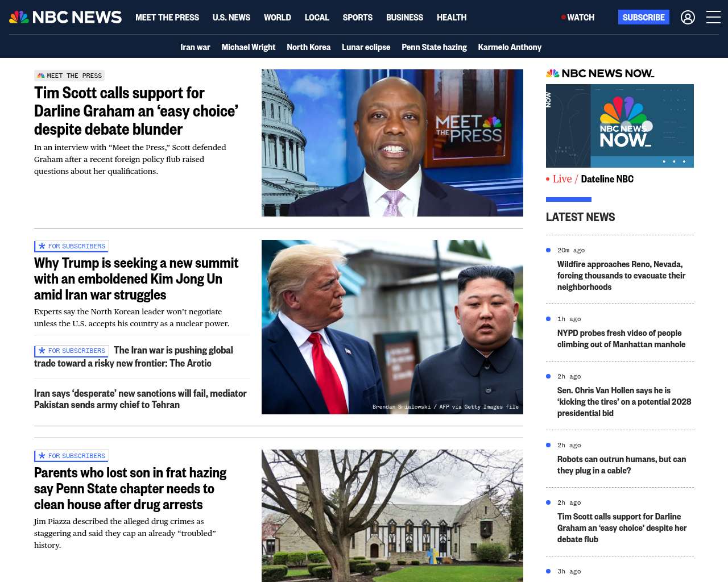This screenshot has width=728, height=582.
Task: Open latest news Tim Scott debate flub item
Action: (x=622, y=528)
